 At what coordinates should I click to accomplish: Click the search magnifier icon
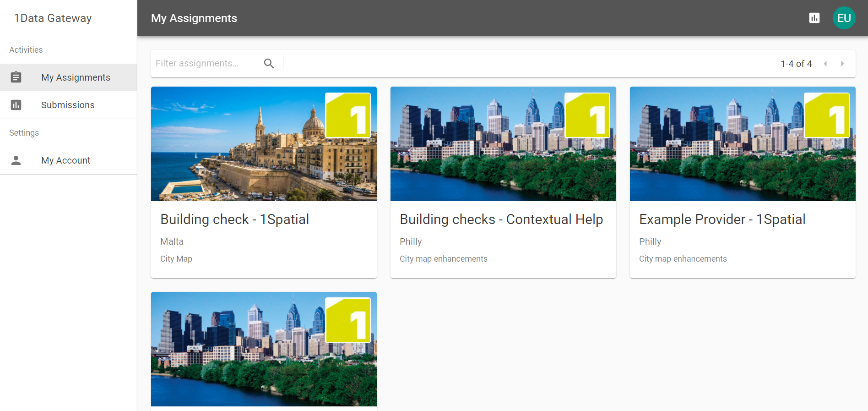click(269, 64)
